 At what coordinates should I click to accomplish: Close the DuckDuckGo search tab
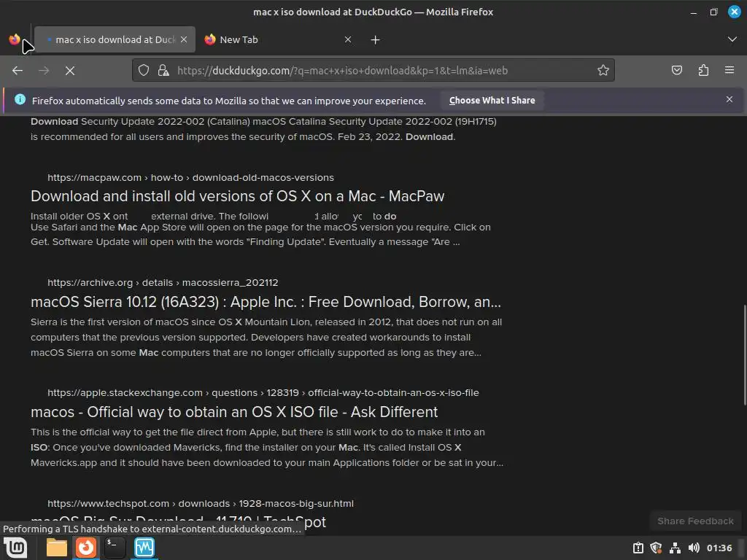(184, 39)
